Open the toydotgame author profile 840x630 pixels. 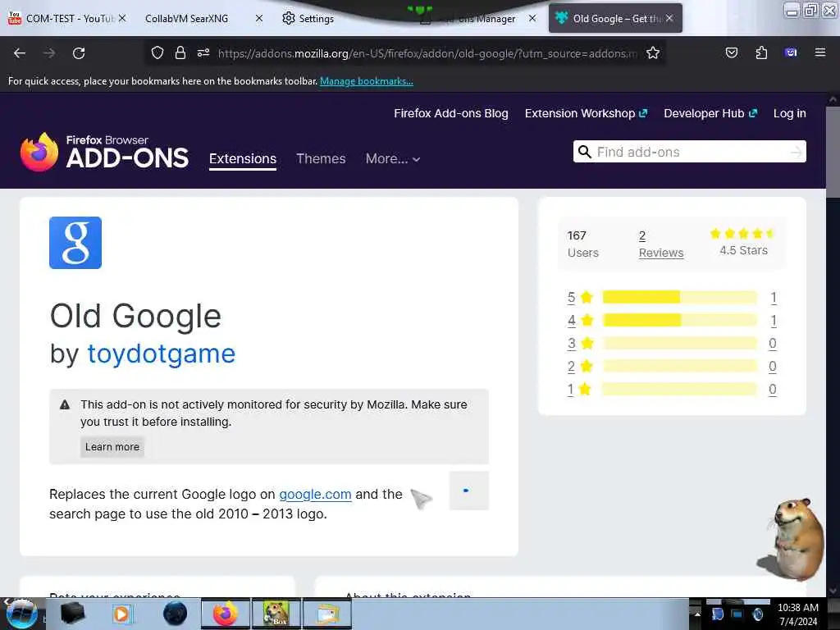(x=162, y=354)
